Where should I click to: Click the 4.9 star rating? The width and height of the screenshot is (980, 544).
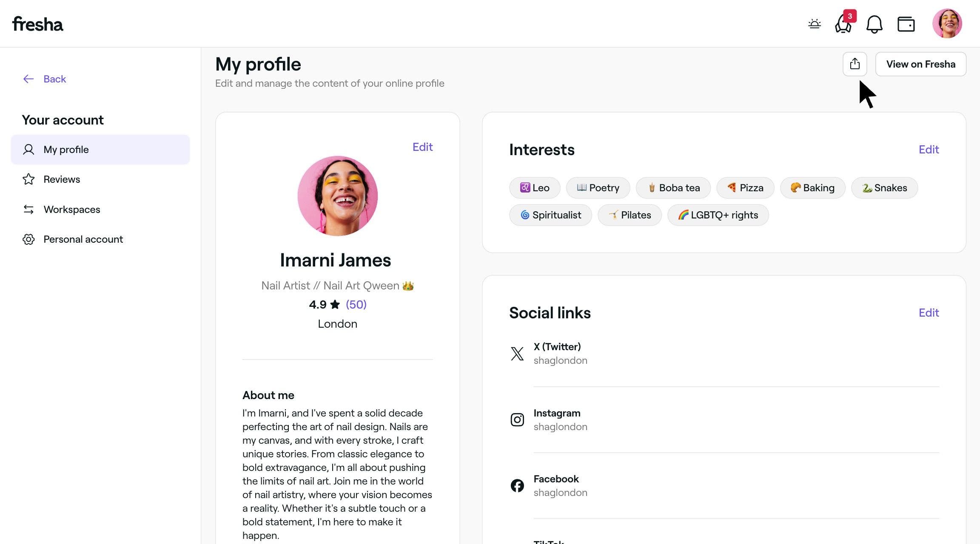(x=324, y=305)
